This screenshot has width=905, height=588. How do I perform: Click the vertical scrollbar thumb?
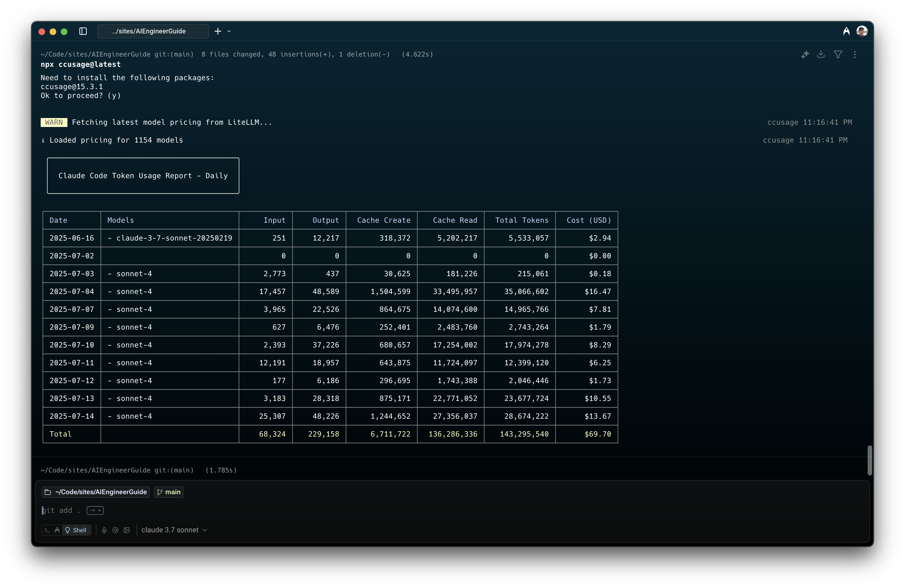[869, 460]
